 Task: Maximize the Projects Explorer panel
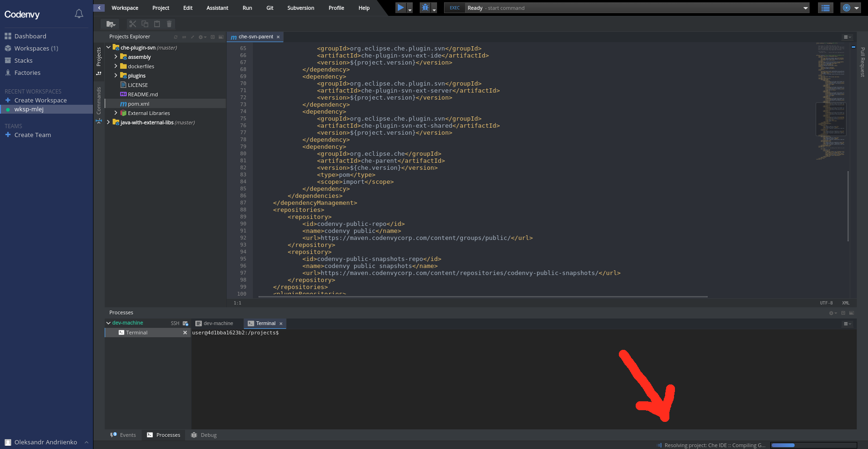pos(221,37)
